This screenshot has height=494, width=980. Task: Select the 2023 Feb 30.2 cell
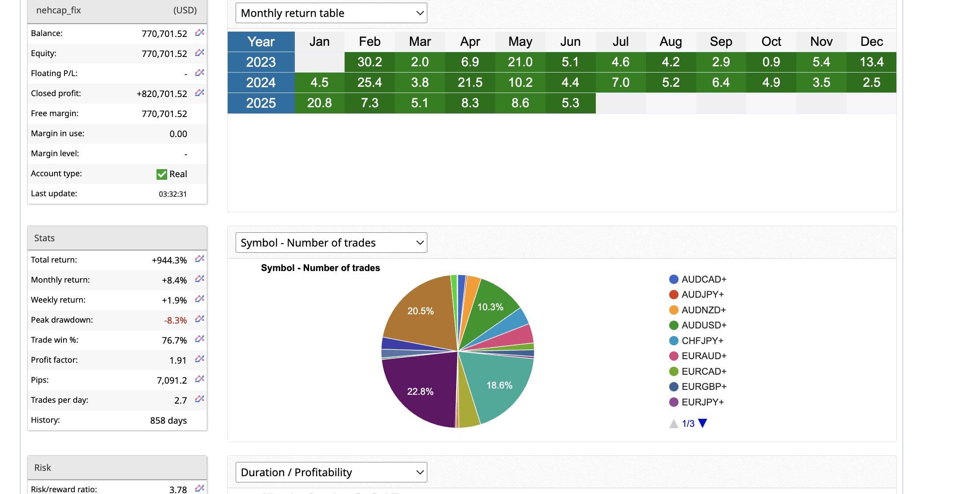(x=370, y=62)
